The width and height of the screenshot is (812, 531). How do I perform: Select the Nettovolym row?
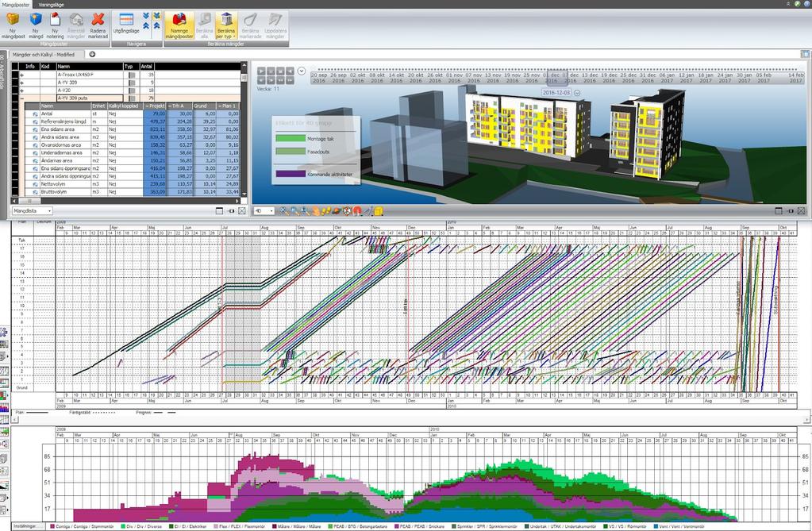[x=132, y=184]
